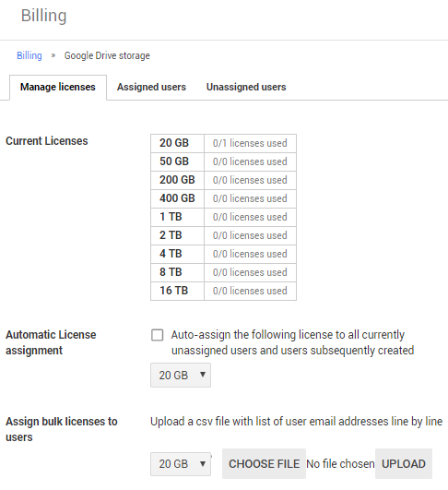Click the 1 TB license row
Image resolution: width=448 pixels, height=490 pixels.
tap(223, 217)
